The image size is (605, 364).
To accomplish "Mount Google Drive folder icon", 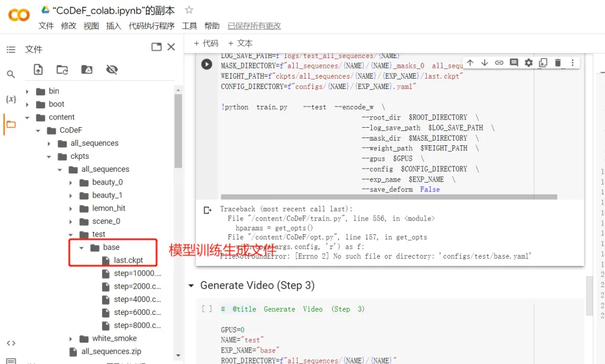I will pyautogui.click(x=87, y=70).
